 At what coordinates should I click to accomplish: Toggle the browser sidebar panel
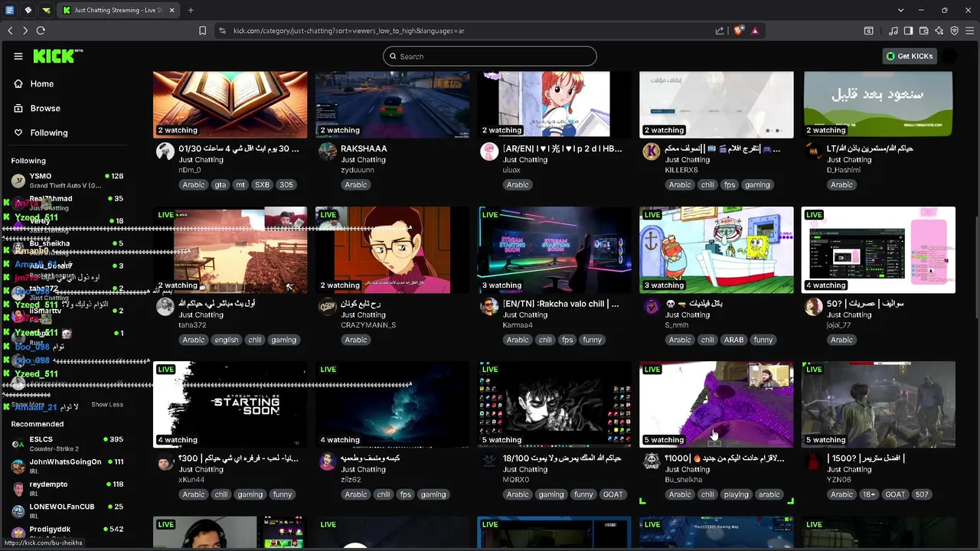pos(908,31)
